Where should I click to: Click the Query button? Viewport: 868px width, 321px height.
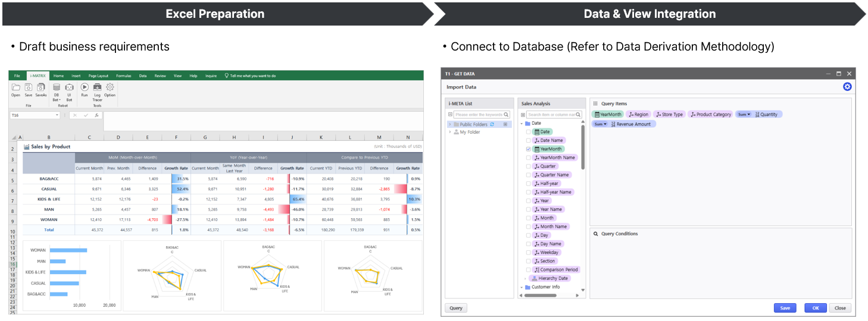[x=456, y=308]
